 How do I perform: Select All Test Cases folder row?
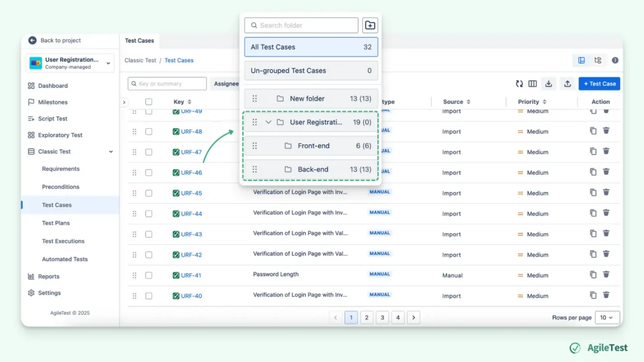[x=311, y=47]
